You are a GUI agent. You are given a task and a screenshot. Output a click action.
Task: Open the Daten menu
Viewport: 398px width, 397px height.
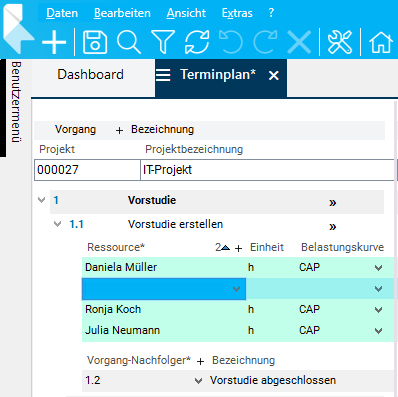click(62, 13)
